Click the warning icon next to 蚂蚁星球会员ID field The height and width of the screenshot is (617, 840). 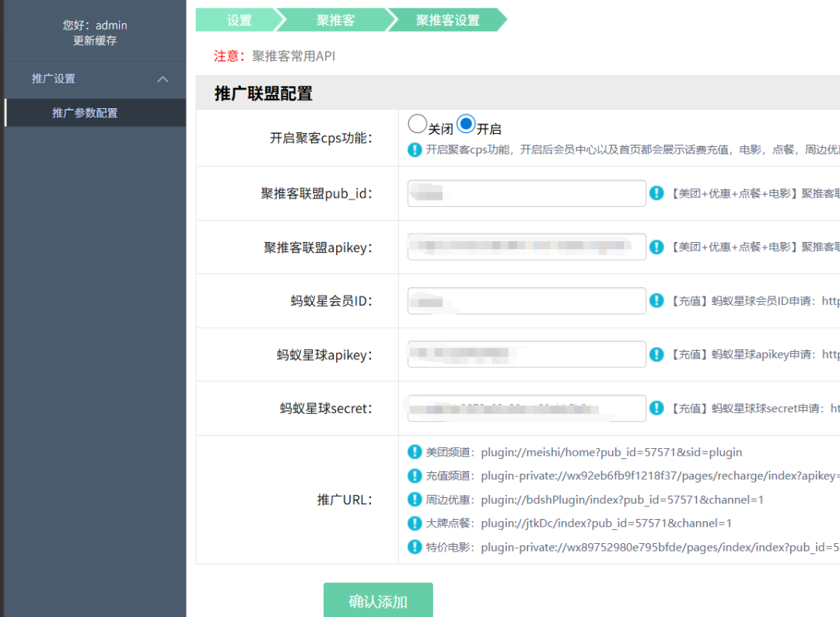coord(657,300)
